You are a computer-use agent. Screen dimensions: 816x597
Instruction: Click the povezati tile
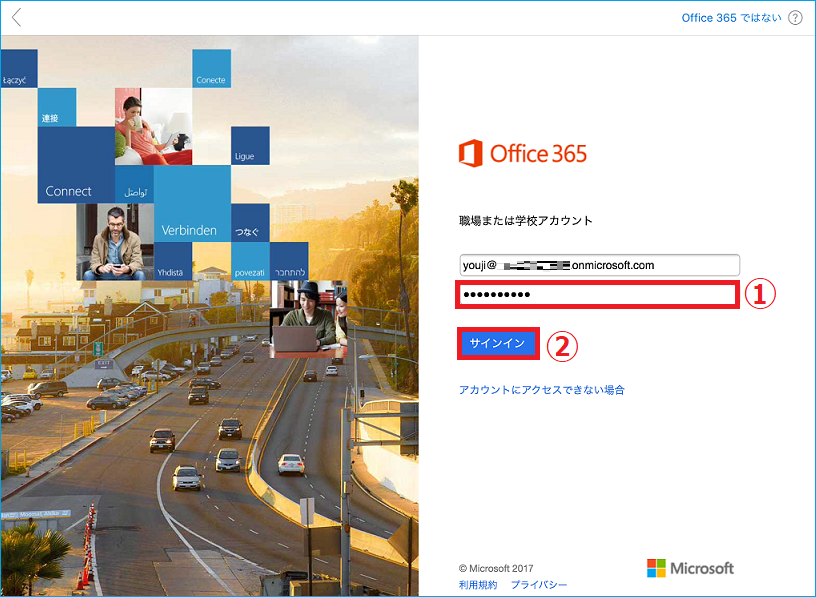click(250, 261)
